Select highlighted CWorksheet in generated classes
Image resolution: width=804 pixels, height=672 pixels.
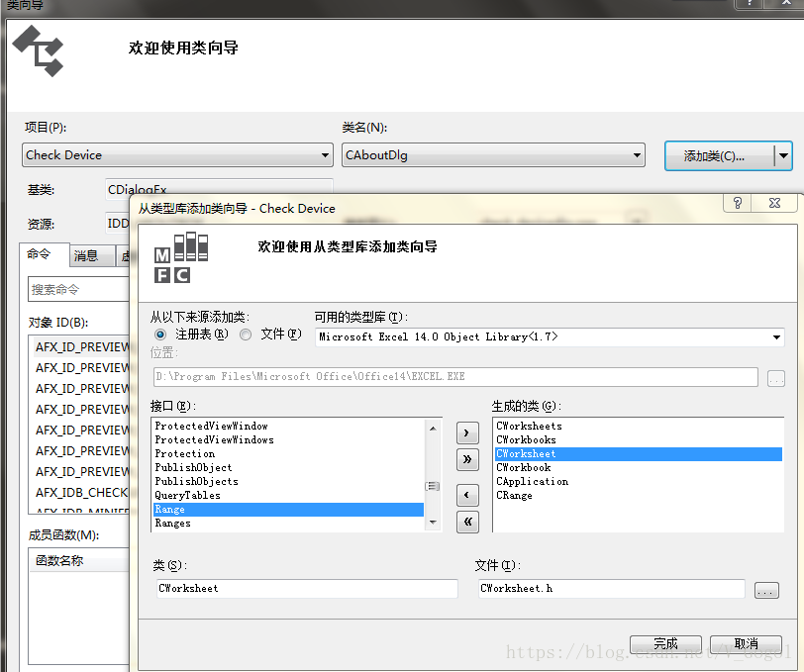point(639,453)
